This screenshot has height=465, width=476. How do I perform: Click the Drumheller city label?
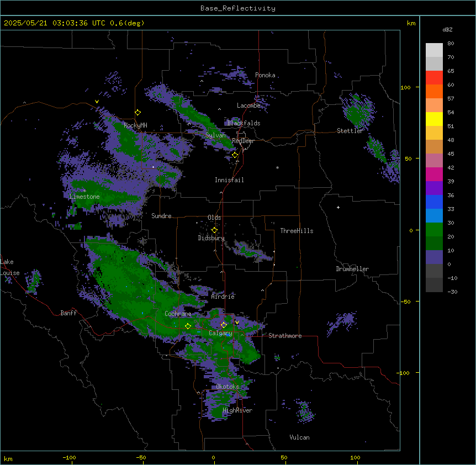pos(352,269)
